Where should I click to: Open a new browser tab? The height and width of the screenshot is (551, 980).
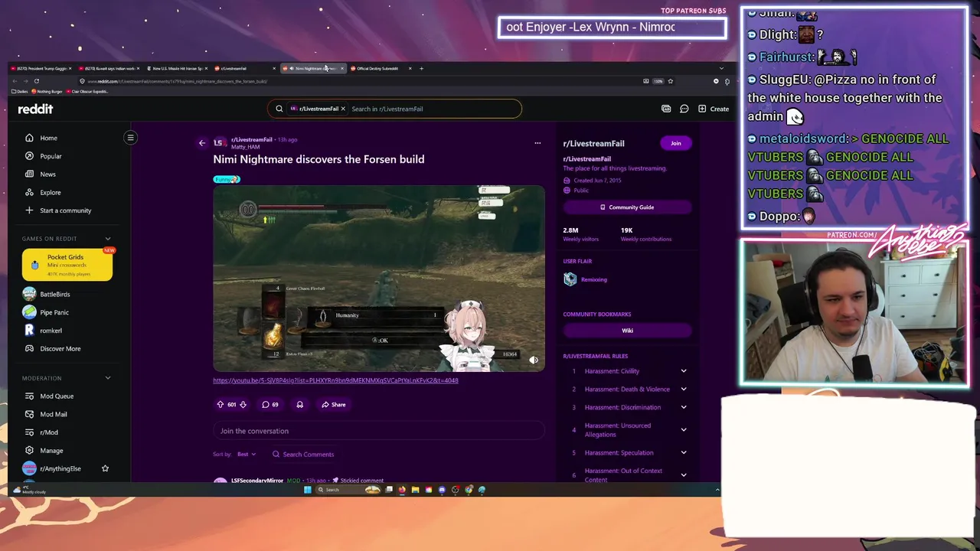pyautogui.click(x=421, y=68)
